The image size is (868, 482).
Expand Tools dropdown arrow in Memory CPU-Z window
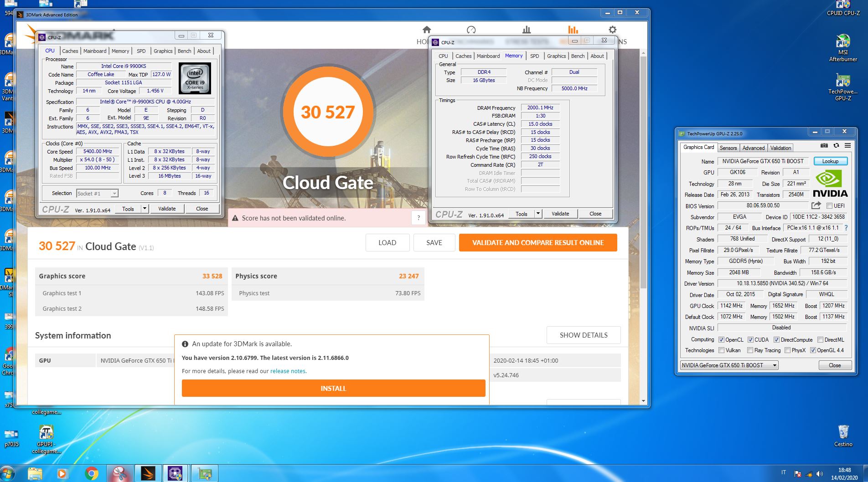[x=538, y=214]
